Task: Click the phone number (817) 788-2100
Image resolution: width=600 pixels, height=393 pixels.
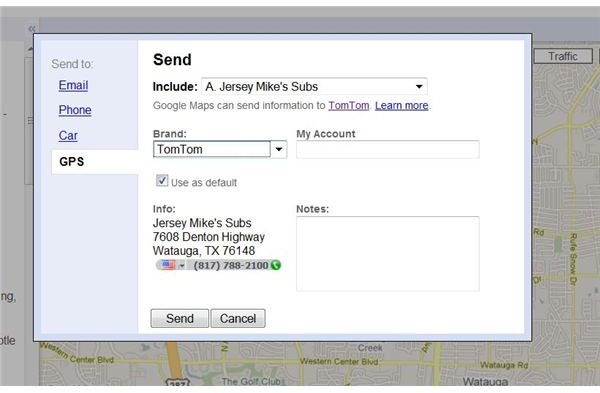Action: tap(231, 265)
